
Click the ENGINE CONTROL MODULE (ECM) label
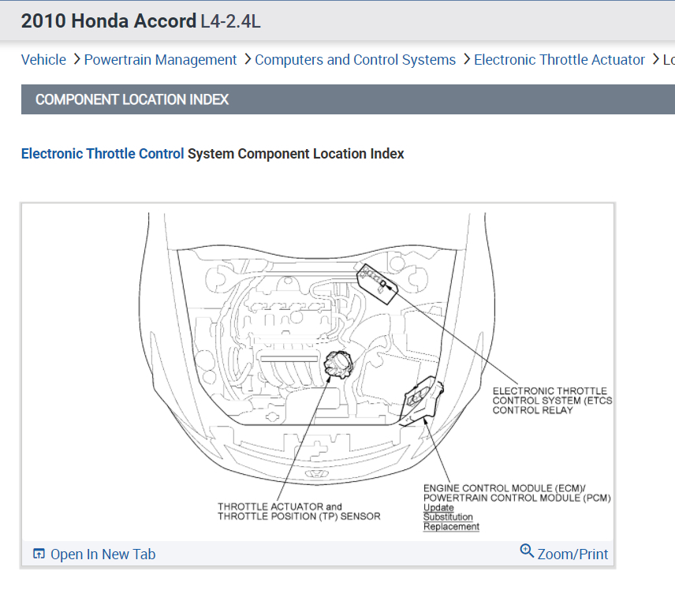pos(517,493)
